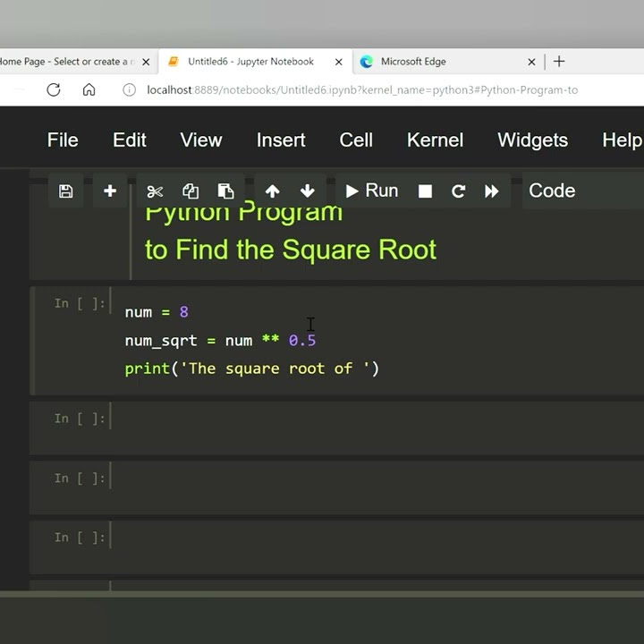Copy selected cells from the Jupyter toolbar
The width and height of the screenshot is (644, 644).
(x=191, y=191)
